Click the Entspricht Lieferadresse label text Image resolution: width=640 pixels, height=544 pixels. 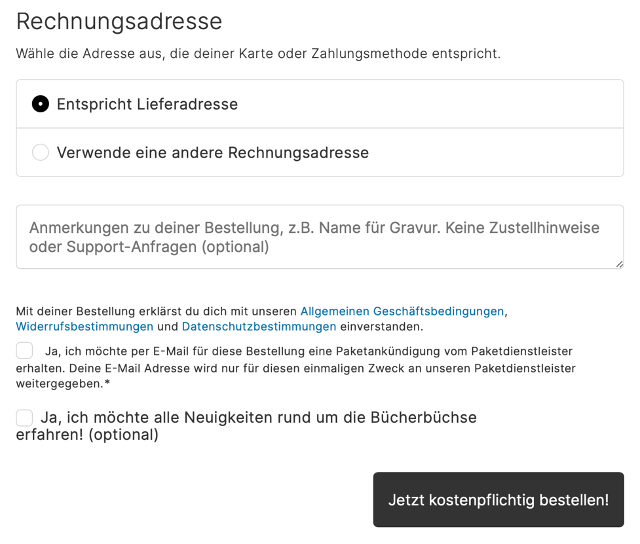(147, 104)
